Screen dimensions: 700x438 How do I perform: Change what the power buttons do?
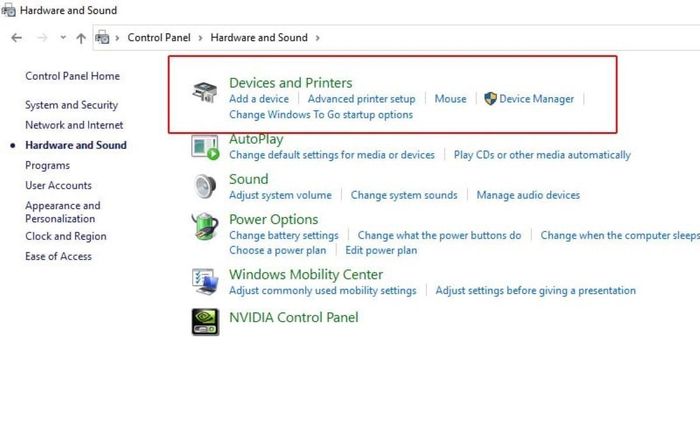(x=439, y=235)
